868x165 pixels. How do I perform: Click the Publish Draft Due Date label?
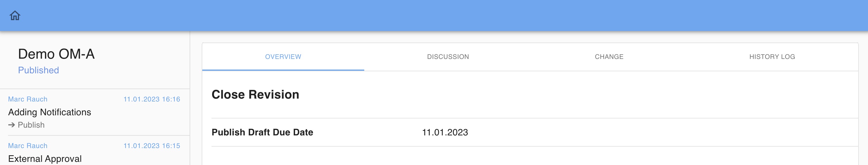pyautogui.click(x=262, y=133)
